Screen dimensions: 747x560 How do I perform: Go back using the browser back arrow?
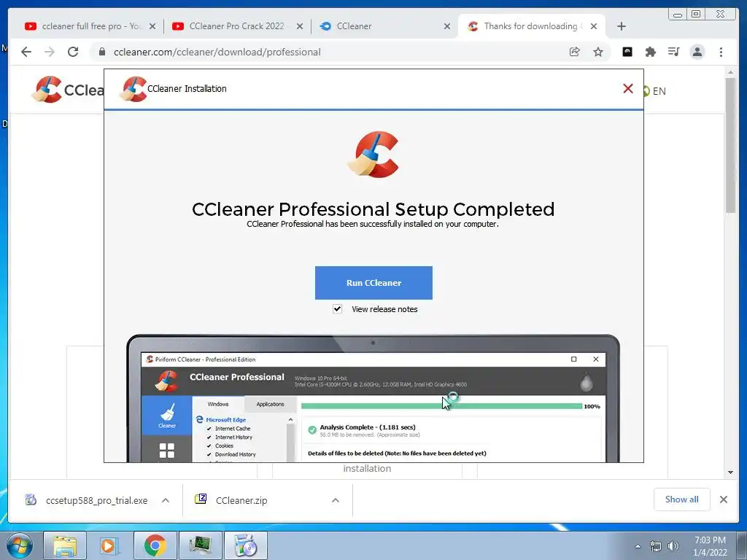tap(26, 52)
